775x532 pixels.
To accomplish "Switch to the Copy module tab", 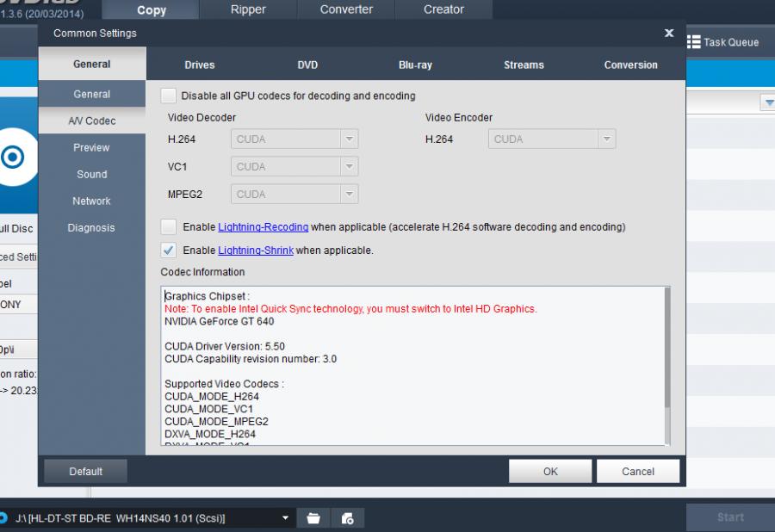I will [x=152, y=9].
